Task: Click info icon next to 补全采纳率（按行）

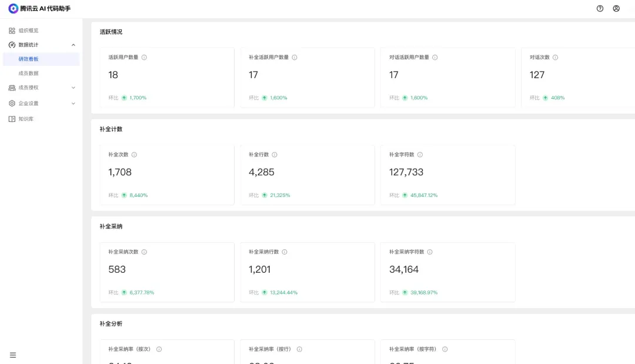Action: tap(299, 349)
